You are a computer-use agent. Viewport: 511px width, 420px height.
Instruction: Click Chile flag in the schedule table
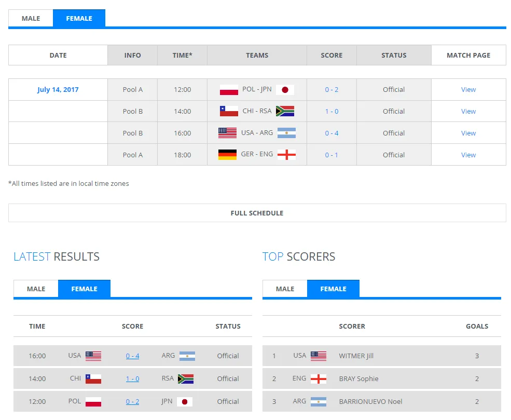click(x=229, y=111)
